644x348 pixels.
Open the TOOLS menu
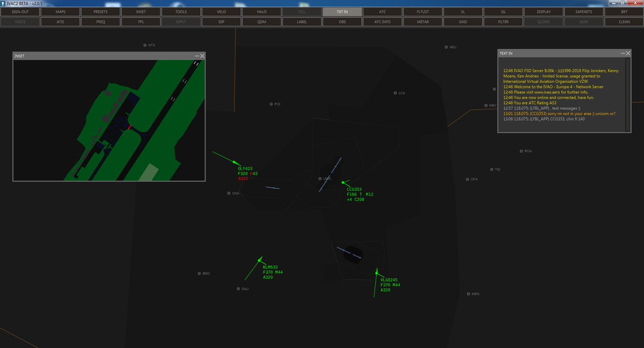[181, 11]
